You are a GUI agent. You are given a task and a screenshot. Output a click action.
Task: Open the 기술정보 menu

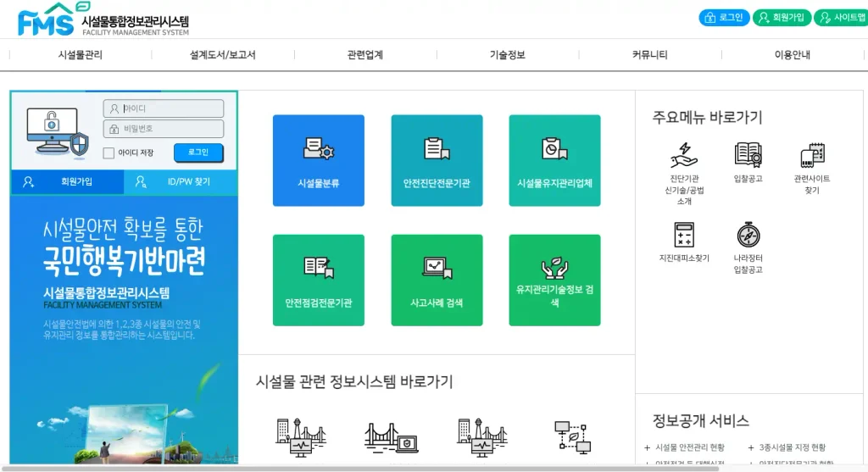[x=507, y=55]
